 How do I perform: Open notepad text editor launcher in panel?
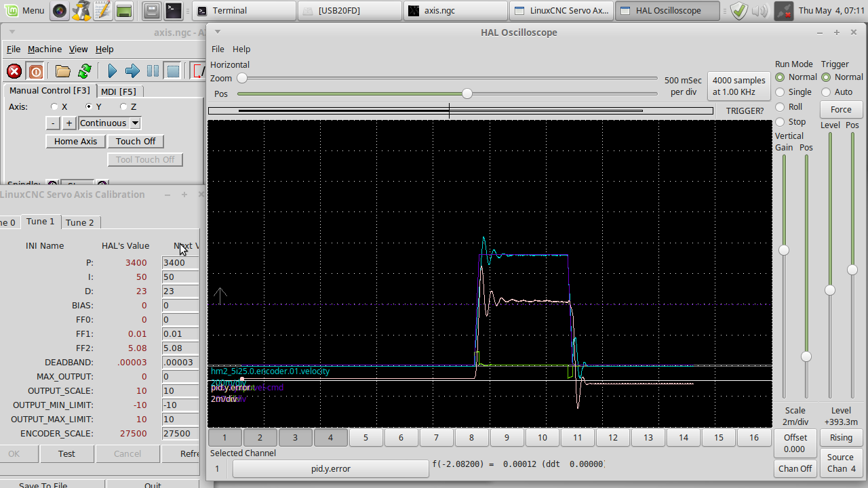point(102,10)
